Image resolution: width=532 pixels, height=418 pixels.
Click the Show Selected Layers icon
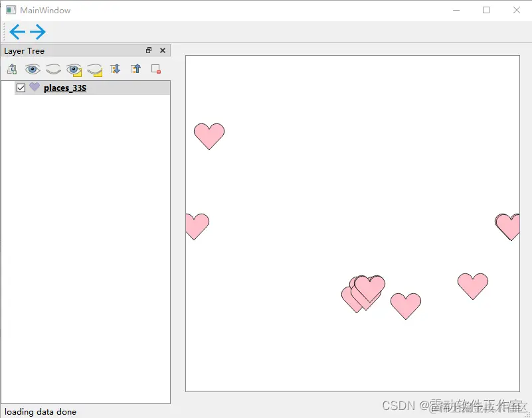coord(74,69)
